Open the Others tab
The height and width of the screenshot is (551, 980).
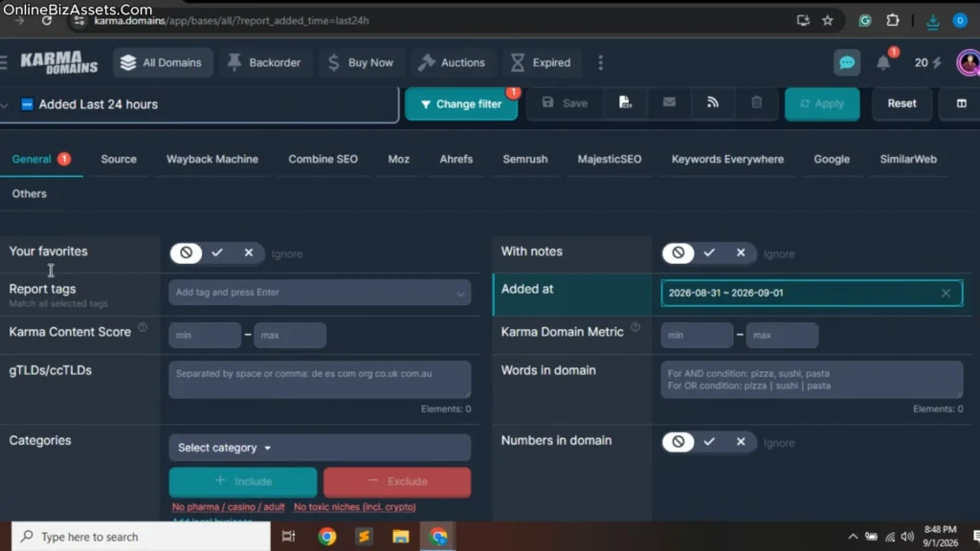pos(30,194)
